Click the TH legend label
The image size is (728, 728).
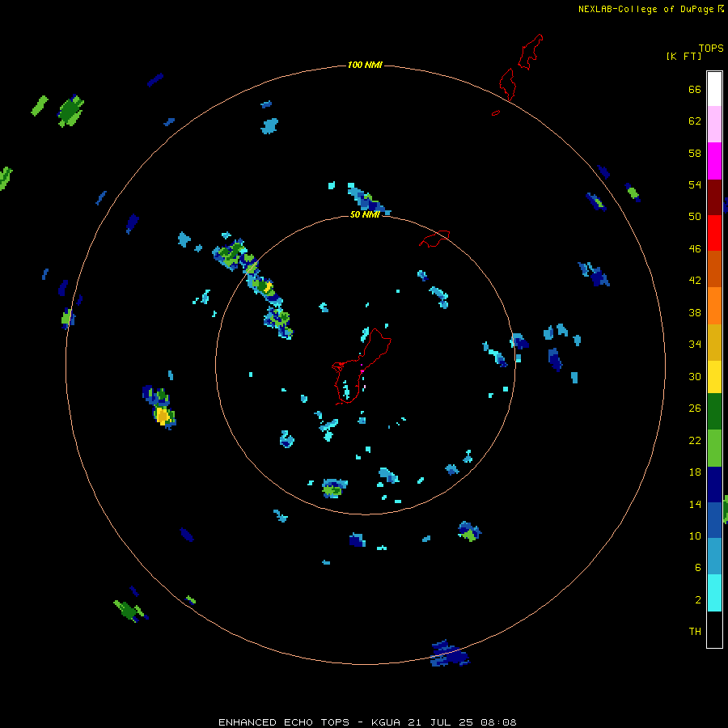coord(695,632)
